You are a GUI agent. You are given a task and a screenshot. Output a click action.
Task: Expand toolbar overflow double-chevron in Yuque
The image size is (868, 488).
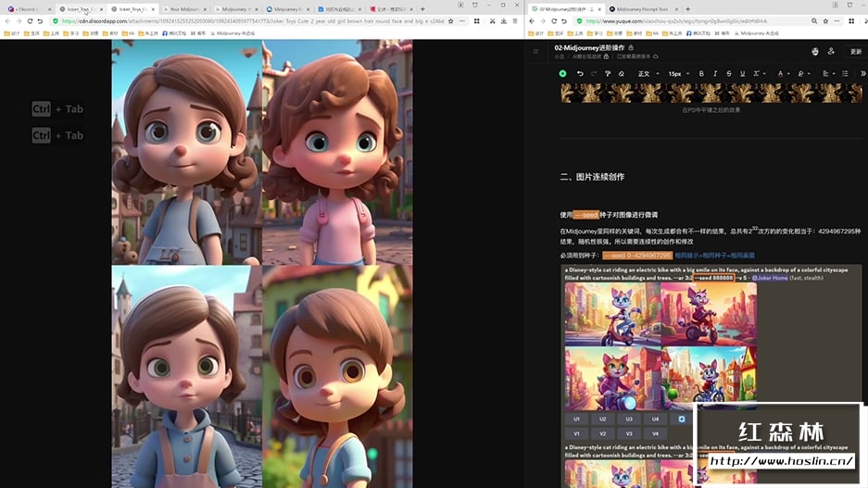[x=862, y=73]
